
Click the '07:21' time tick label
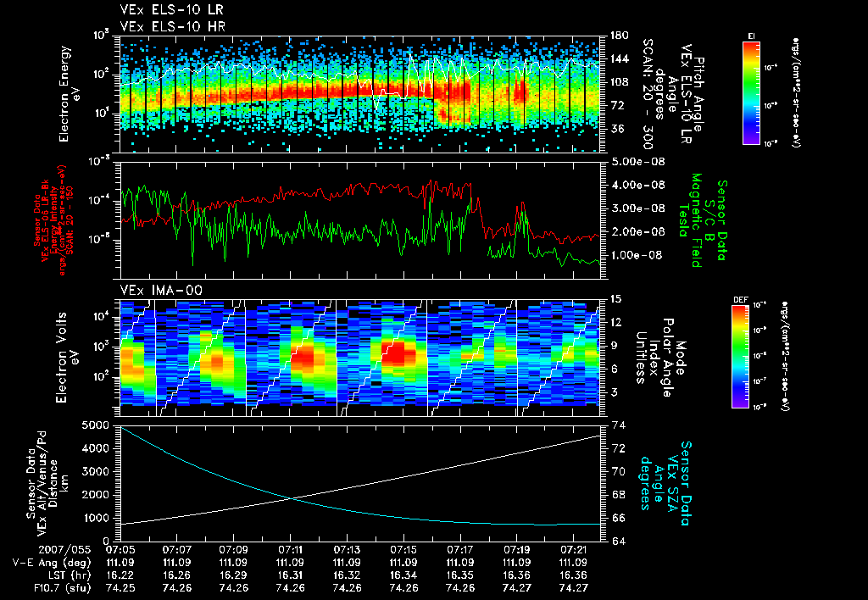(x=573, y=550)
